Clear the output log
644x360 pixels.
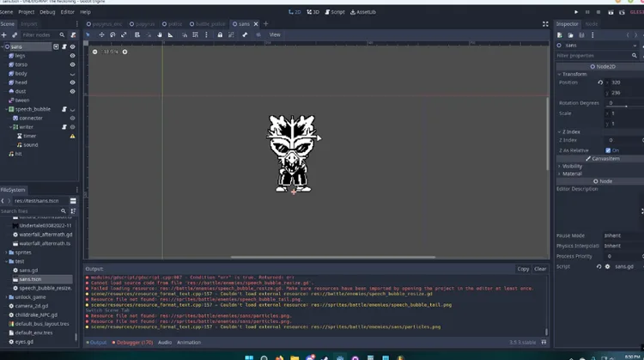click(540, 269)
